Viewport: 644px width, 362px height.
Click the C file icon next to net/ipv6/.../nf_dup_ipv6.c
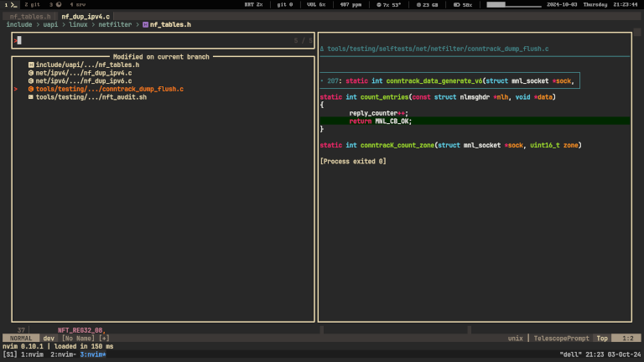pos(31,80)
